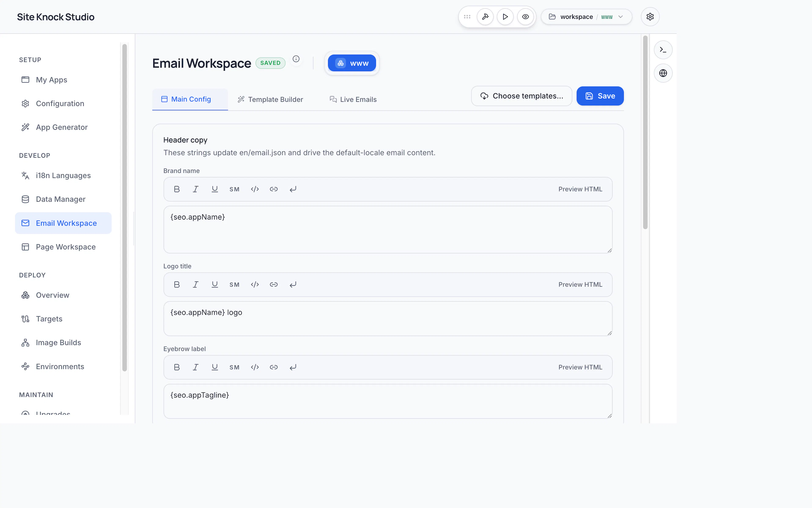The width and height of the screenshot is (812, 508).
Task: Click line break icon in Eyebrow label toolbar
Action: pos(293,367)
